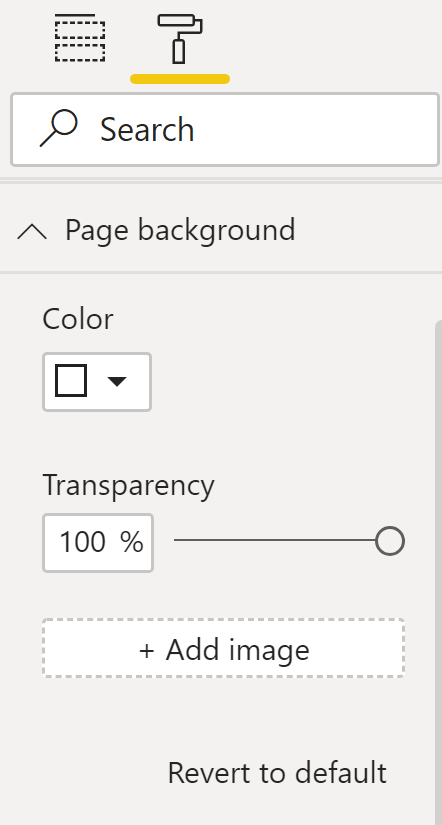The width and height of the screenshot is (442, 825).
Task: Click the Transparency 100 value field
Action: pos(98,542)
